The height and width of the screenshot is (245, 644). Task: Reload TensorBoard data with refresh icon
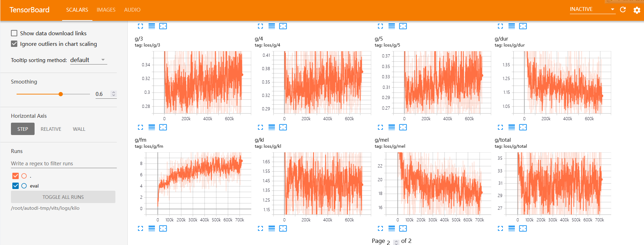coord(623,10)
